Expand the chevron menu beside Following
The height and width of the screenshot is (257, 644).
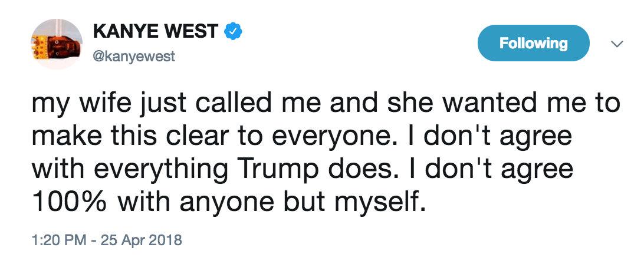(616, 44)
